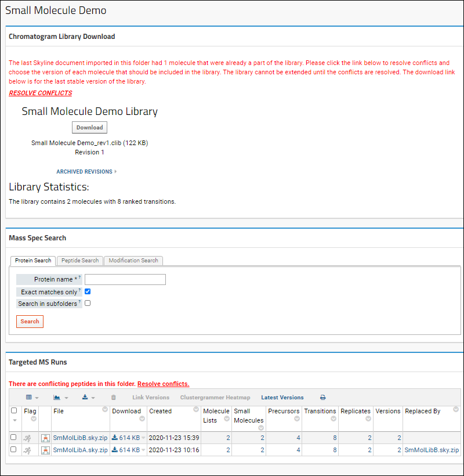Click the Replicates value for SmMolLibA.sky.zip
Viewport: 464px width, 476px height.
[369, 450]
